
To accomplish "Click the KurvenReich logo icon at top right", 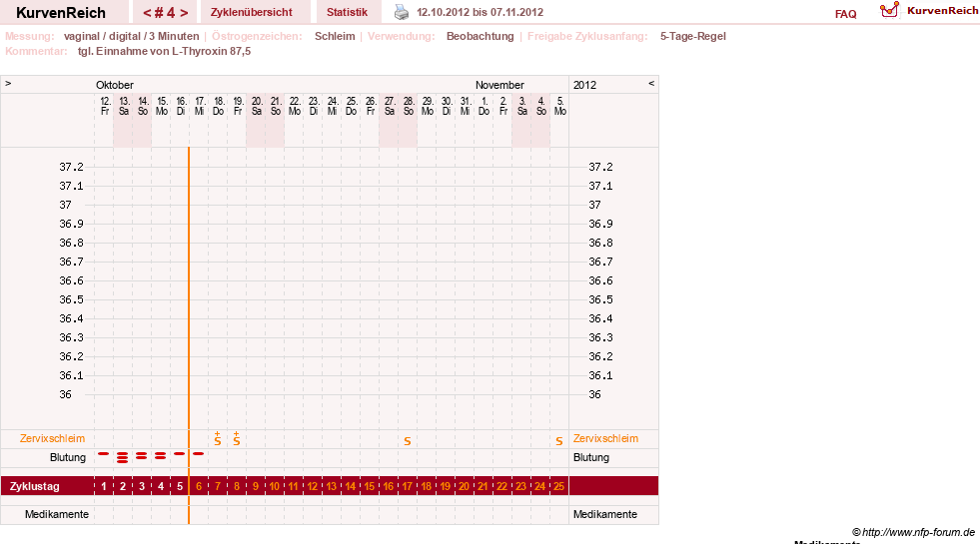I will 889,10.
